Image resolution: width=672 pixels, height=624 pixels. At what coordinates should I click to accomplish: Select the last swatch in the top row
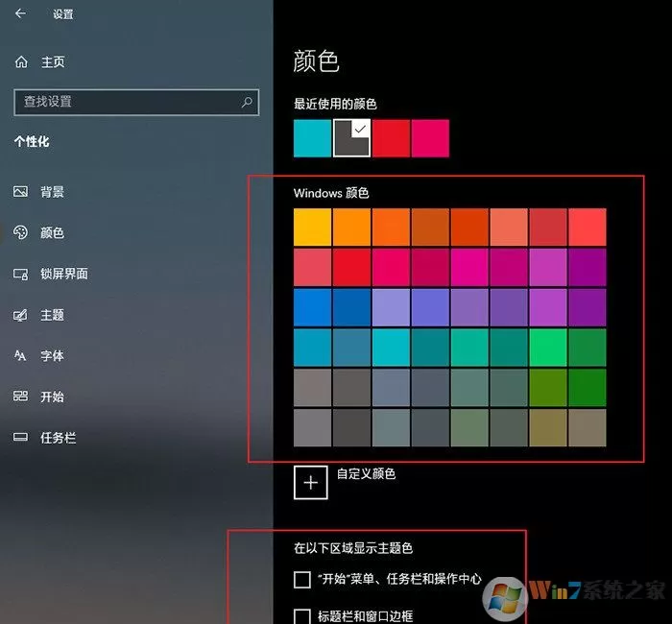coord(588,228)
